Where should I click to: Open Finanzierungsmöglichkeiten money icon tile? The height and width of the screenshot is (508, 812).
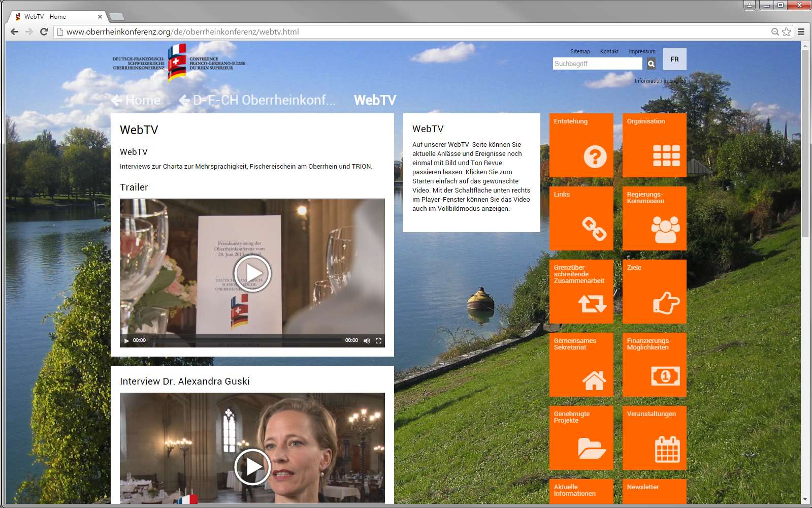click(x=654, y=365)
